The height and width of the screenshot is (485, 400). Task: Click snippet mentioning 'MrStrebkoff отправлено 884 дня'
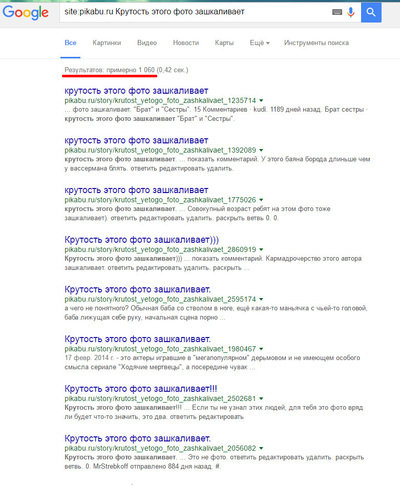(x=214, y=462)
